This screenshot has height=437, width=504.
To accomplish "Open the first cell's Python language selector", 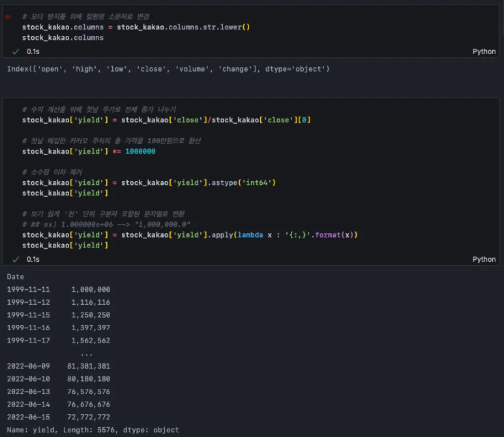I will click(x=484, y=51).
